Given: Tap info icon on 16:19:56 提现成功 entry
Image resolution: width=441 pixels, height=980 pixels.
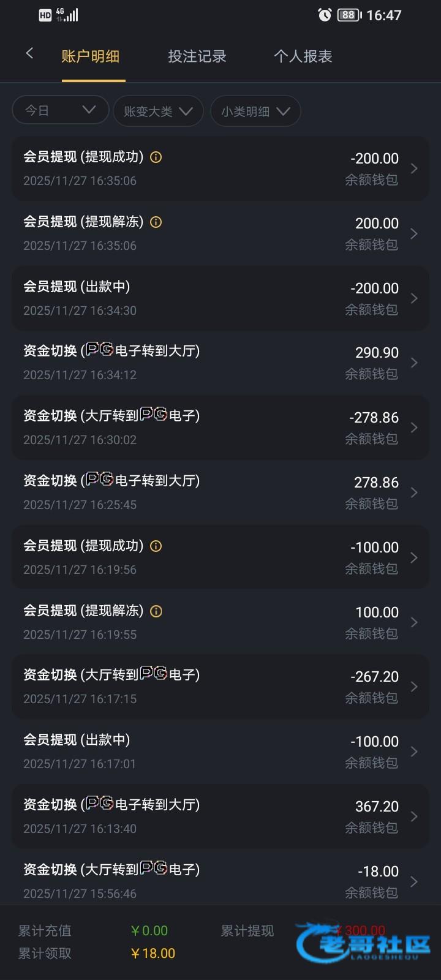Looking at the screenshot, I should pos(156,546).
